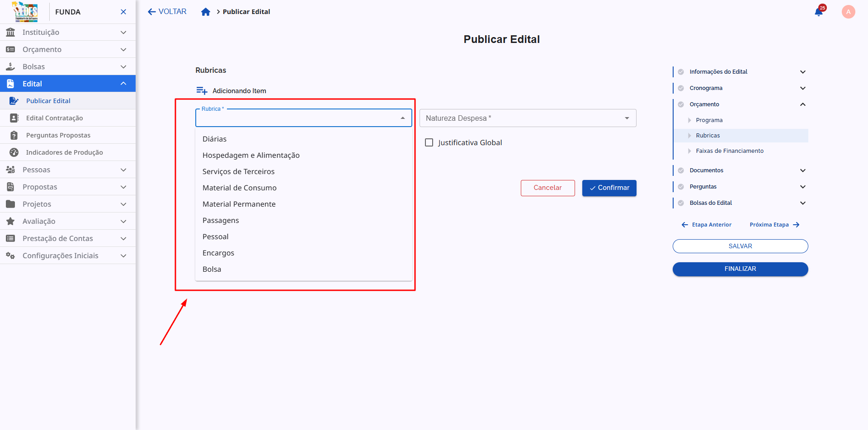Click the Projetos folder icon
This screenshot has width=868, height=430.
click(x=10, y=204)
